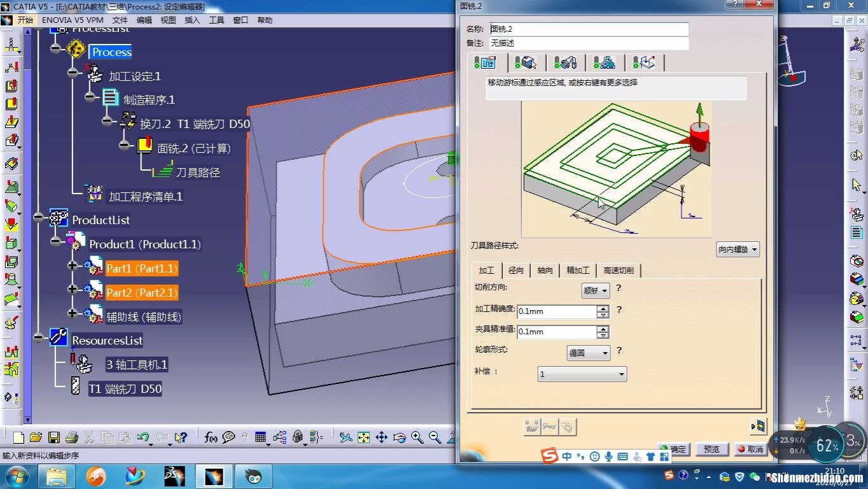868x489 pixels.
Task: Open the 编辑 menu
Action: pos(144,20)
